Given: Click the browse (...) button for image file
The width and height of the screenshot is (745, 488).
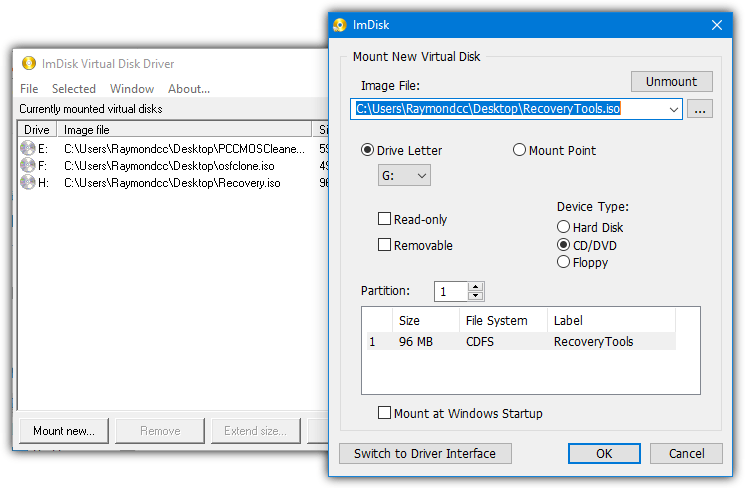Looking at the screenshot, I should click(699, 109).
